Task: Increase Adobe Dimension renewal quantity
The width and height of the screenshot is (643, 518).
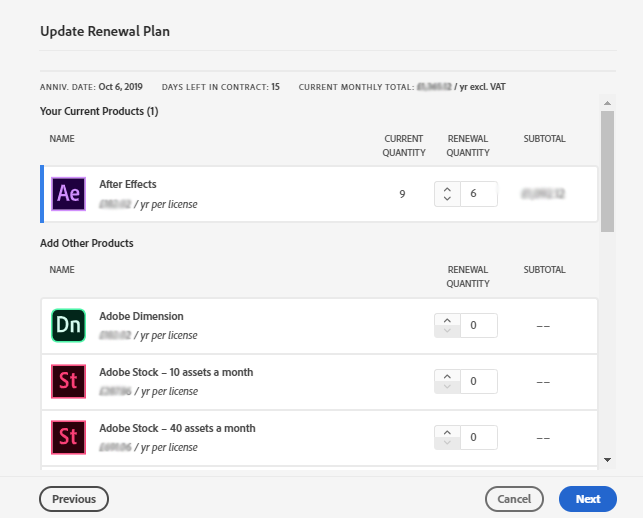Action: point(447,320)
